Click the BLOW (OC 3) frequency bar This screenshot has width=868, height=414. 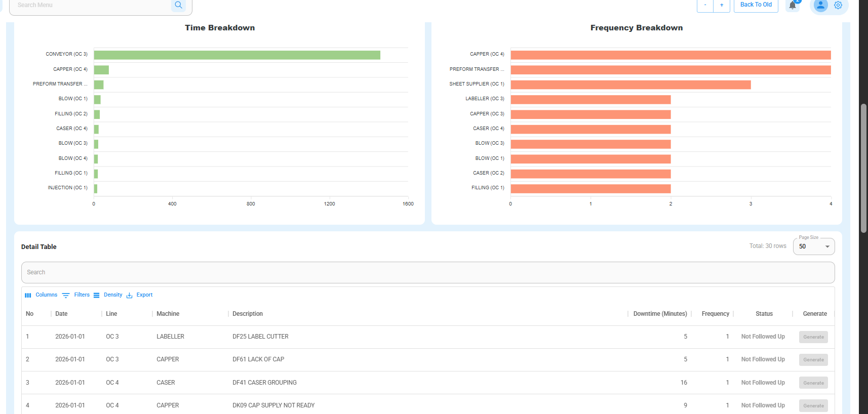[590, 144]
